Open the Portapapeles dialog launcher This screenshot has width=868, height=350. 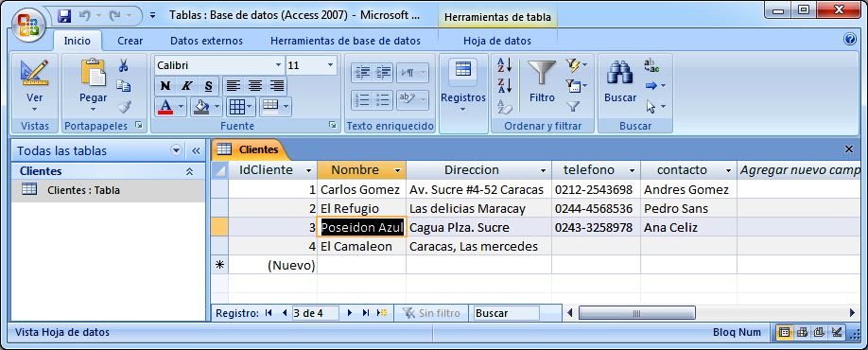pyautogui.click(x=139, y=126)
